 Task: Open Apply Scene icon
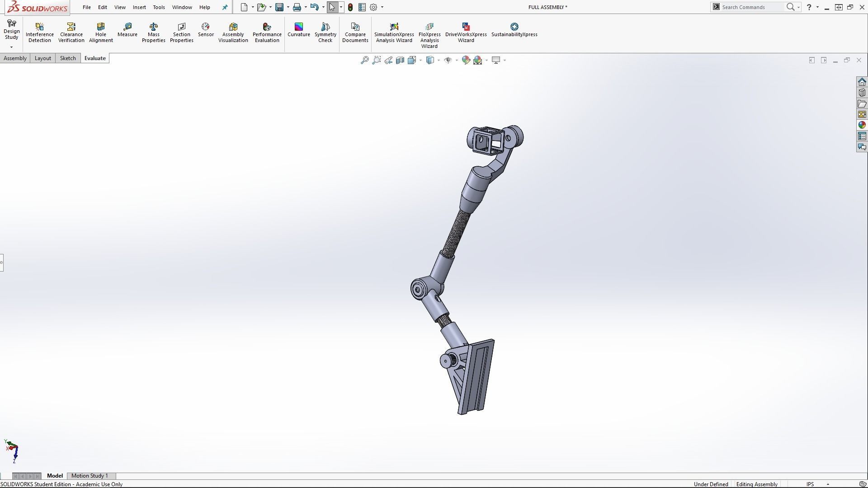[478, 60]
